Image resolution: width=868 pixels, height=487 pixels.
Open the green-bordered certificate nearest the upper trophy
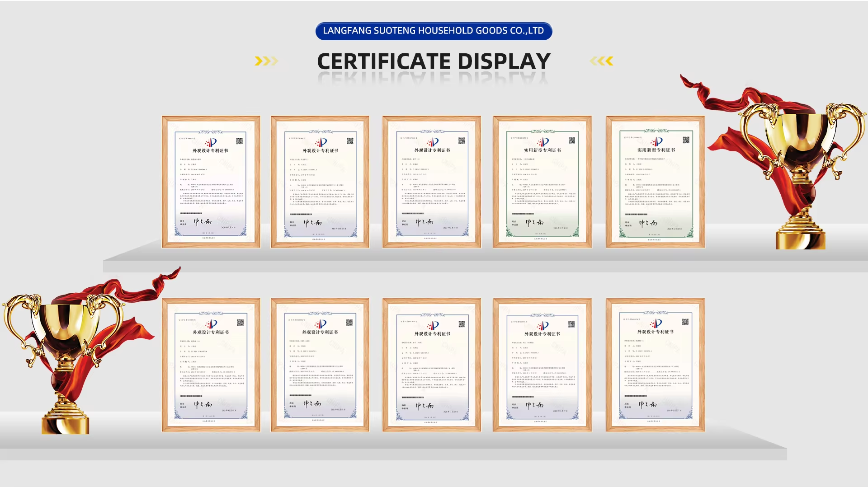656,182
